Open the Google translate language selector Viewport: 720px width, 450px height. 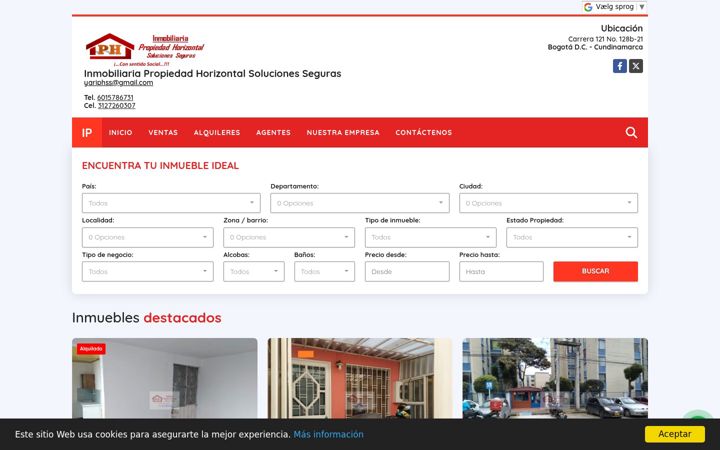(x=614, y=7)
